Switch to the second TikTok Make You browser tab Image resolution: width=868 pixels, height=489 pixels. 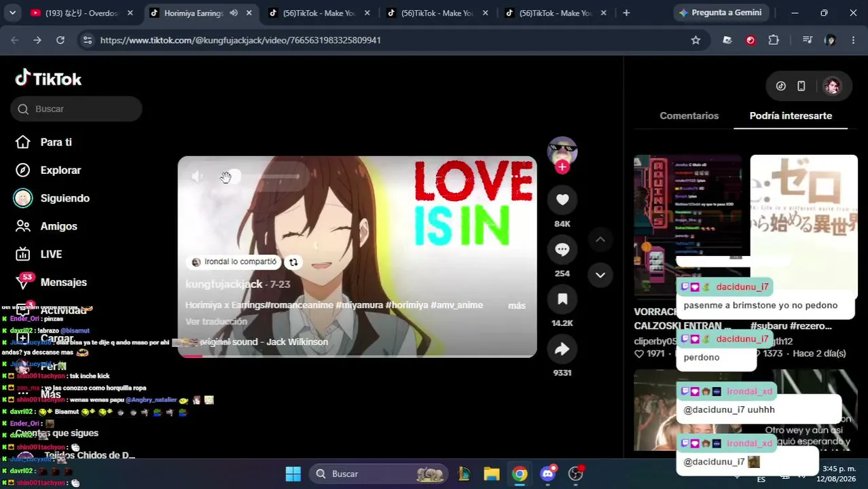coord(437,13)
